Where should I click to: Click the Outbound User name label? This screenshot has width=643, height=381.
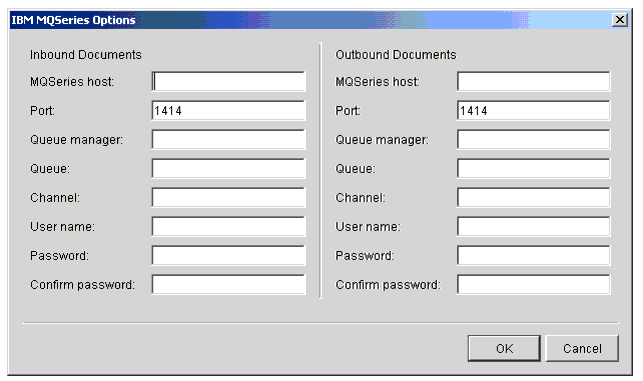[x=368, y=226]
